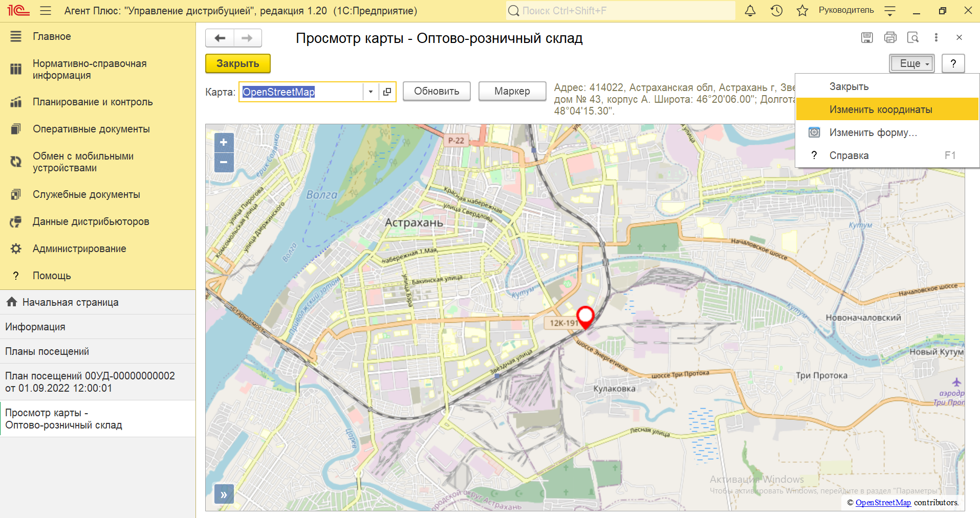The width and height of the screenshot is (980, 518).
Task: Click the Карта OpenStreetMap input field
Action: pos(302,92)
